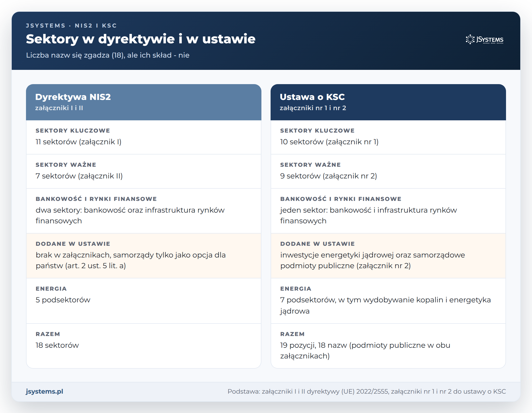Click '10 sektorów (załącznik nr 1)' text
This screenshot has width=532, height=413.
329,142
